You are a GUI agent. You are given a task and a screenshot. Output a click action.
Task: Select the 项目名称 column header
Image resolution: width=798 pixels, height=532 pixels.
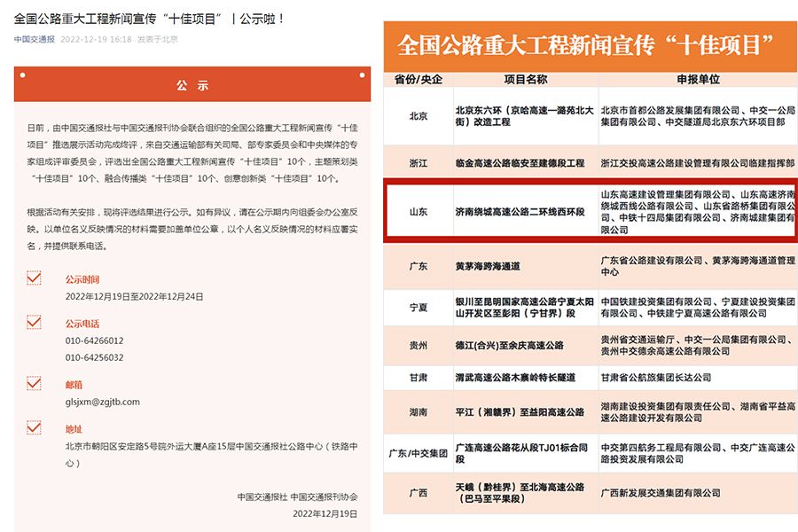coord(525,79)
